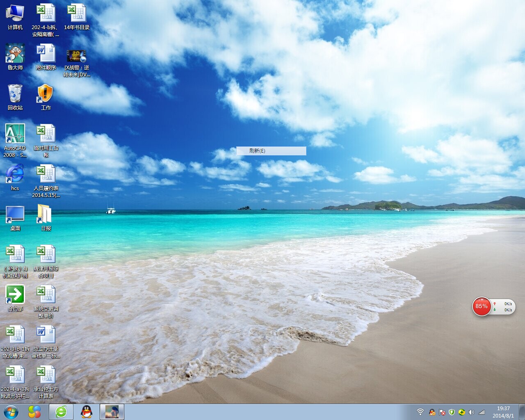Open the （补做）有机硅保护剂 Excel file
Viewport: 525px width, 420px height.
15,262
